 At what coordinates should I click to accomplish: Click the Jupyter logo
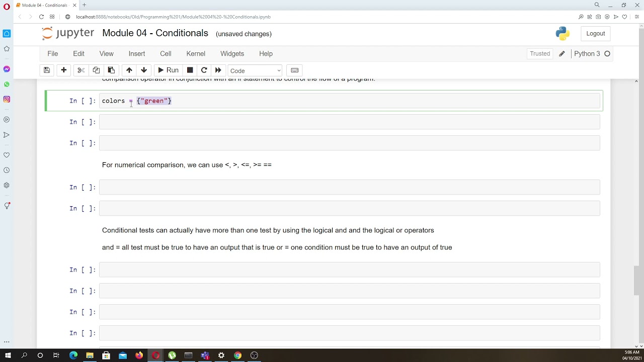point(68,33)
